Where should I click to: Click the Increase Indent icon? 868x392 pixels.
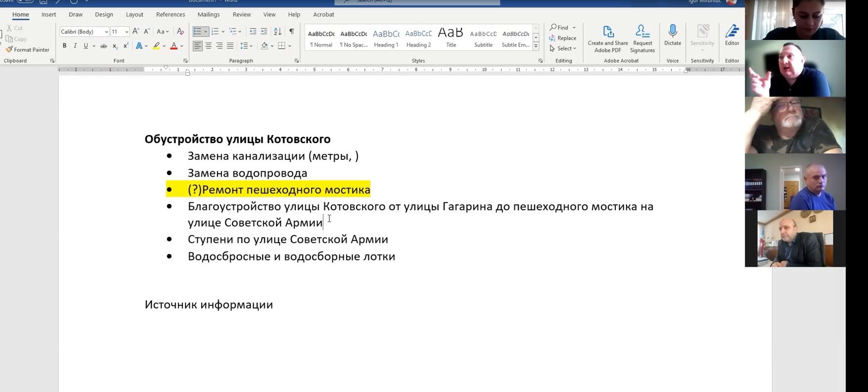(264, 32)
